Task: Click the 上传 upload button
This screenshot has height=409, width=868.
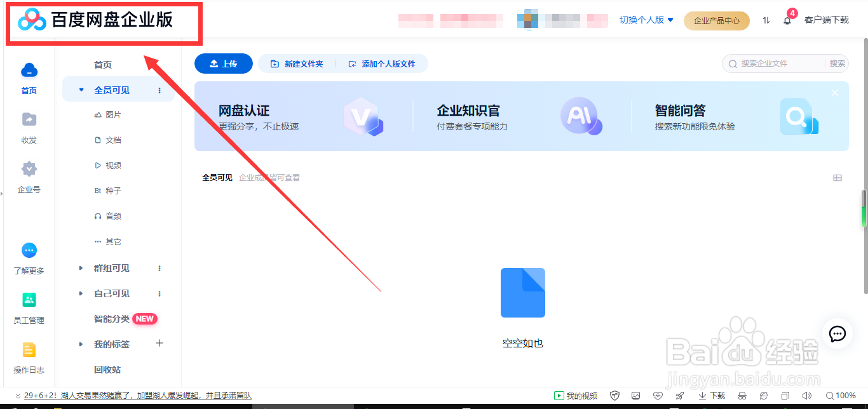Action: click(223, 64)
